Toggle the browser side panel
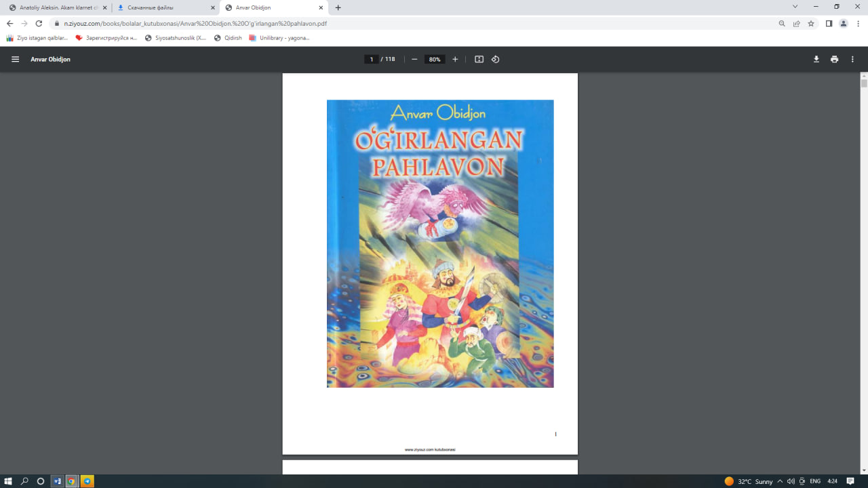 point(829,23)
